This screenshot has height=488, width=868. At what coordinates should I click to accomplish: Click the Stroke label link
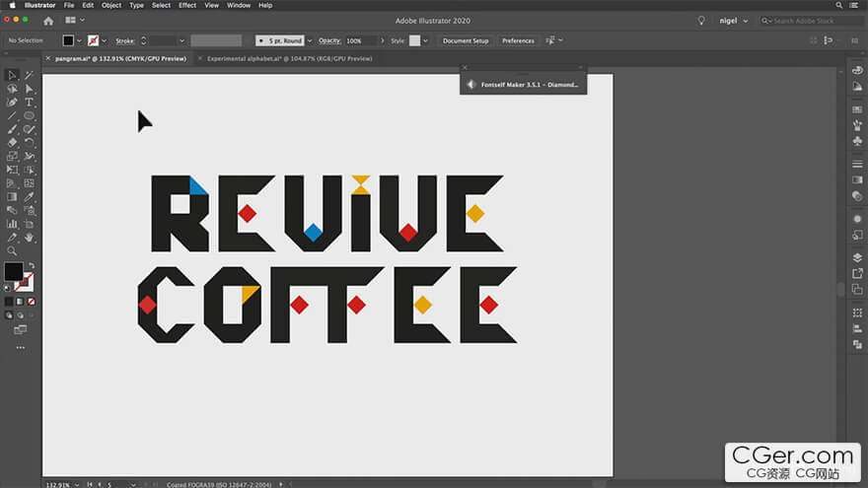coord(125,41)
